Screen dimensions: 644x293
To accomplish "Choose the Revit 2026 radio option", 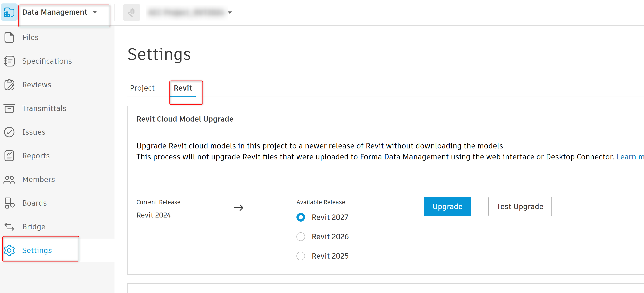I will (x=301, y=237).
